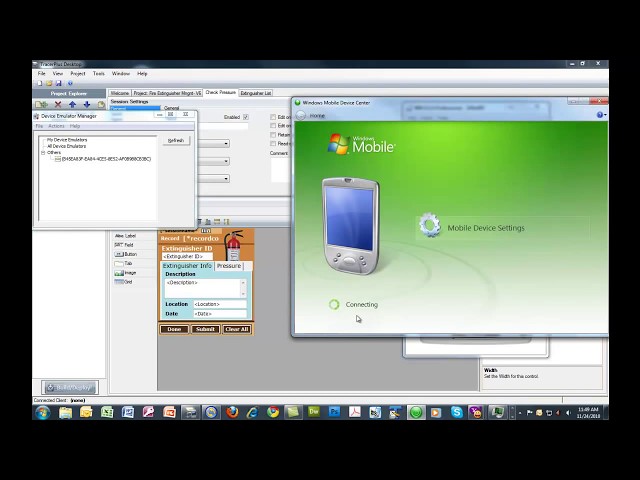The height and width of the screenshot is (480, 640).
Task: Click the Extinguisher ID input field
Action: tap(187, 256)
